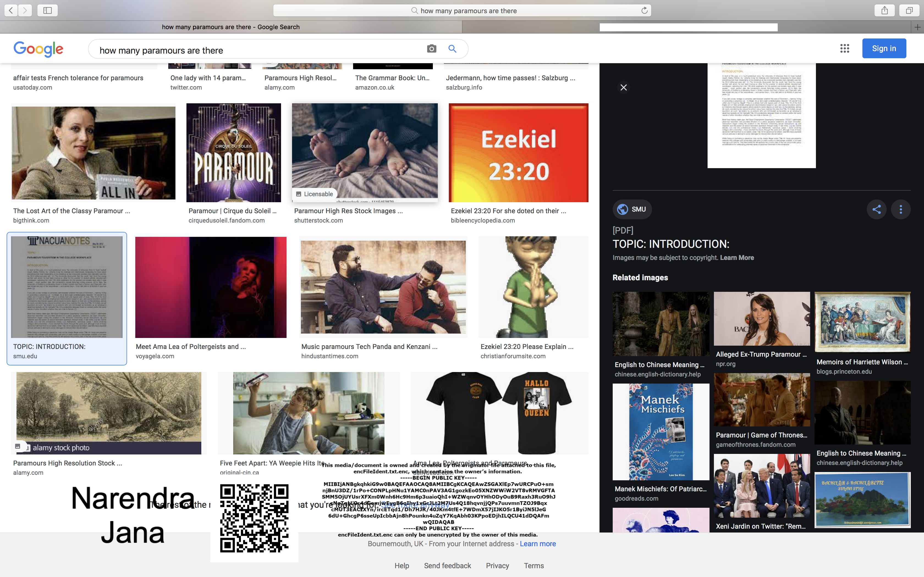Click the Sign in button
The height and width of the screenshot is (577, 924).
(884, 48)
